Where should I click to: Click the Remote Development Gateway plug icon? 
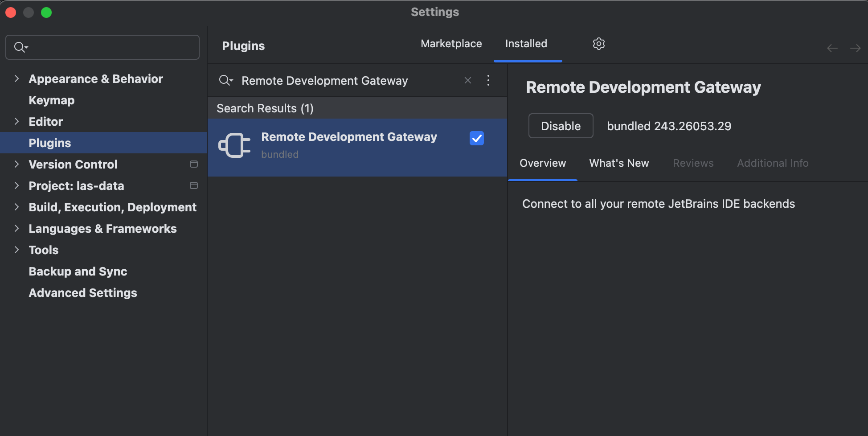click(x=234, y=145)
